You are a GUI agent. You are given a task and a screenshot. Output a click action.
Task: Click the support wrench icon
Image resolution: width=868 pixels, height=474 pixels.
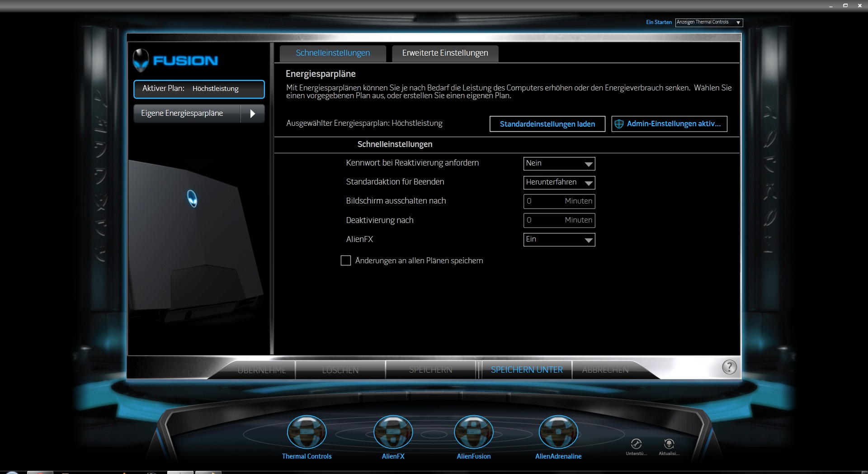tap(636, 443)
